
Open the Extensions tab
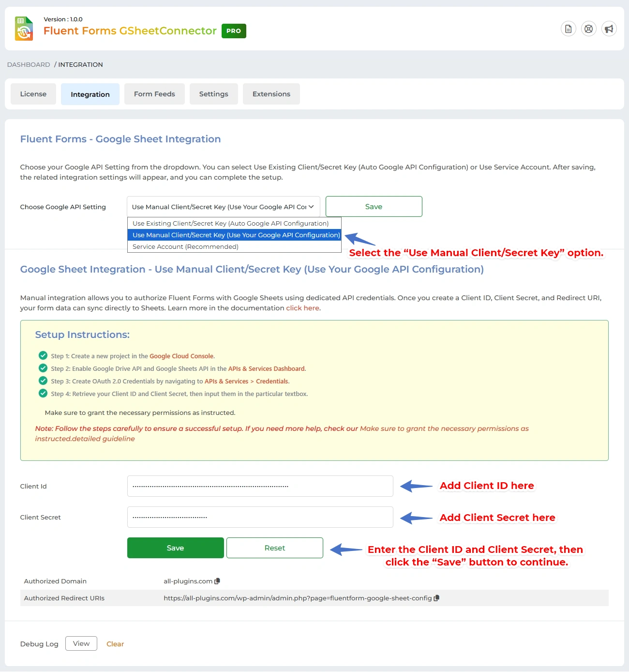pos(271,94)
